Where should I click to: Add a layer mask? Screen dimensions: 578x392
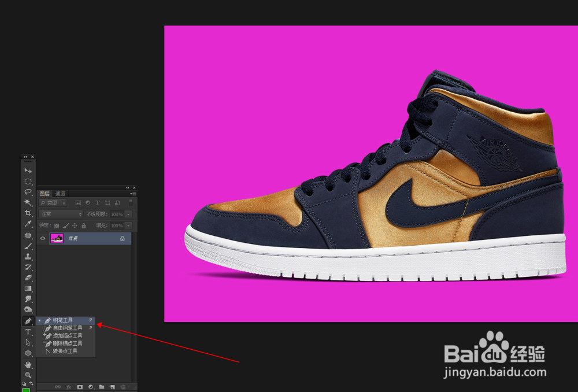80,387
